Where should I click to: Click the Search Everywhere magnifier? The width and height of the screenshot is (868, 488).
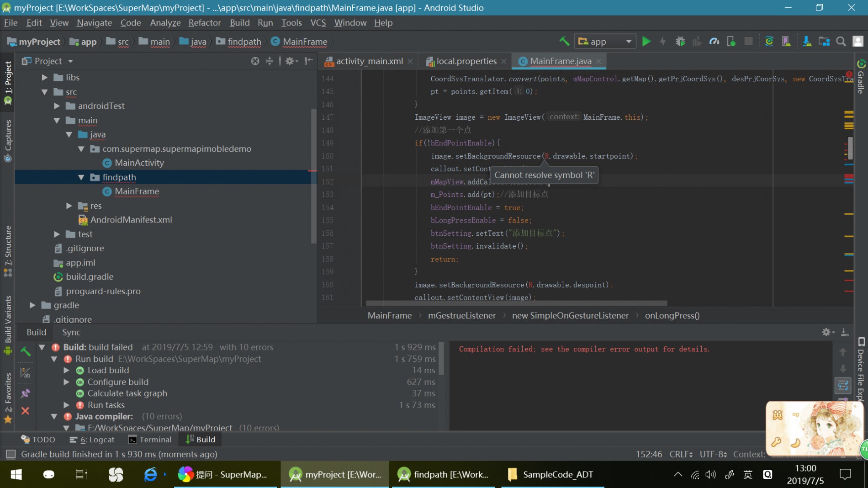(x=841, y=42)
